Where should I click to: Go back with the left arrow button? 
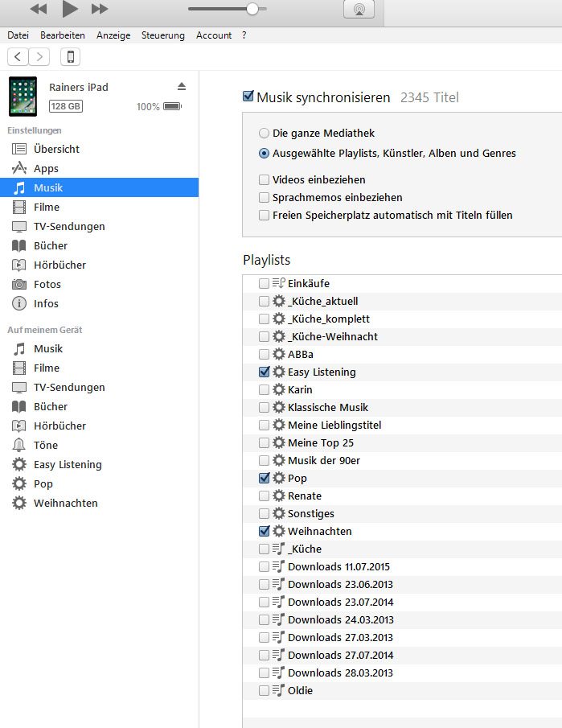(x=18, y=56)
